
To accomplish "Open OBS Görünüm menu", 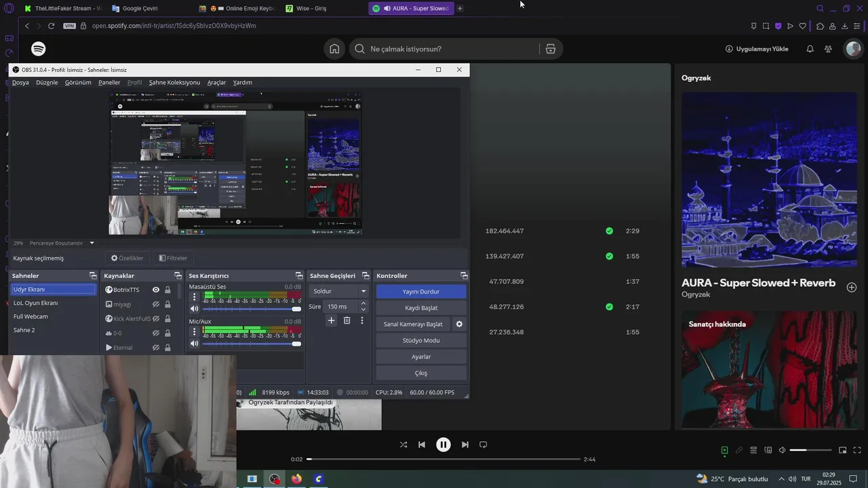I will point(78,82).
